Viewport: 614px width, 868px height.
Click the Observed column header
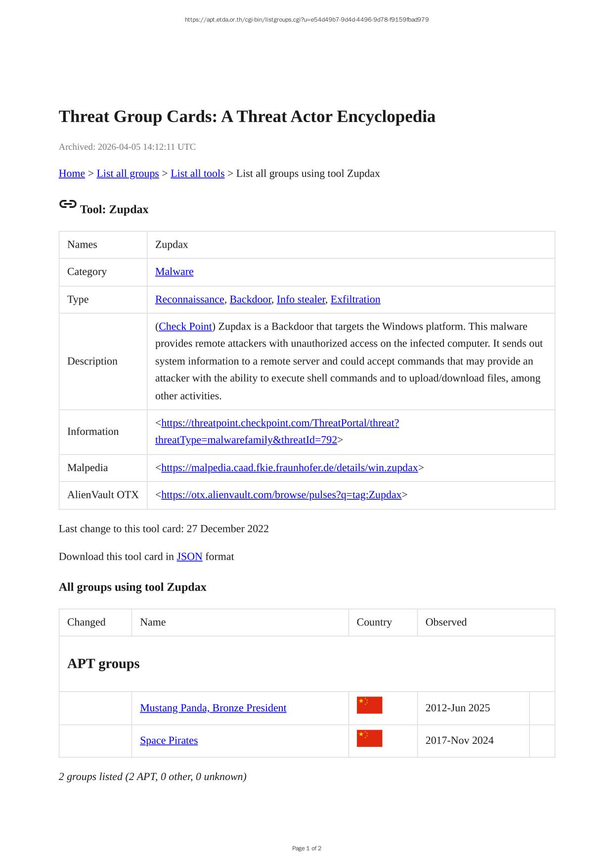(x=445, y=622)
